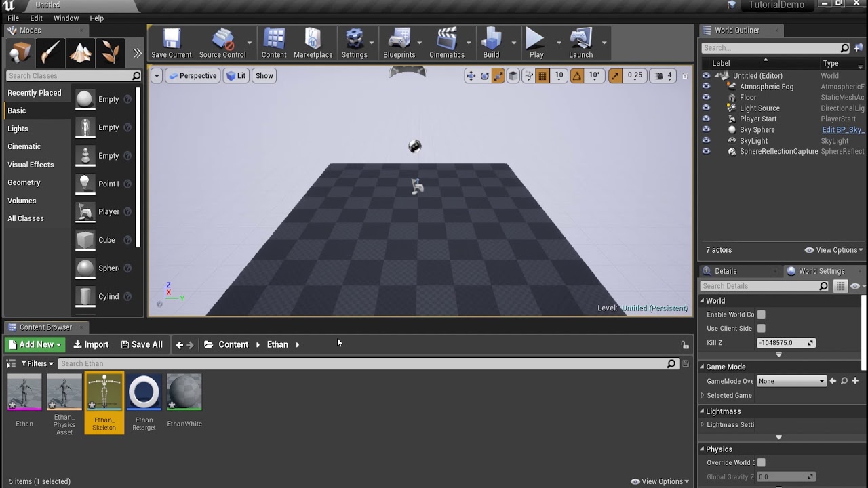Open the Window menu

point(66,18)
